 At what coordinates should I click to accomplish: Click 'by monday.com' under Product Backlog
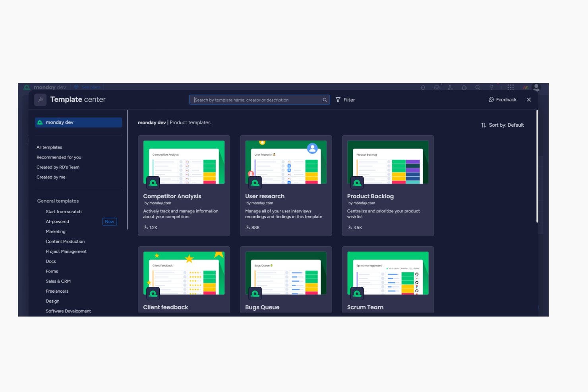click(362, 203)
